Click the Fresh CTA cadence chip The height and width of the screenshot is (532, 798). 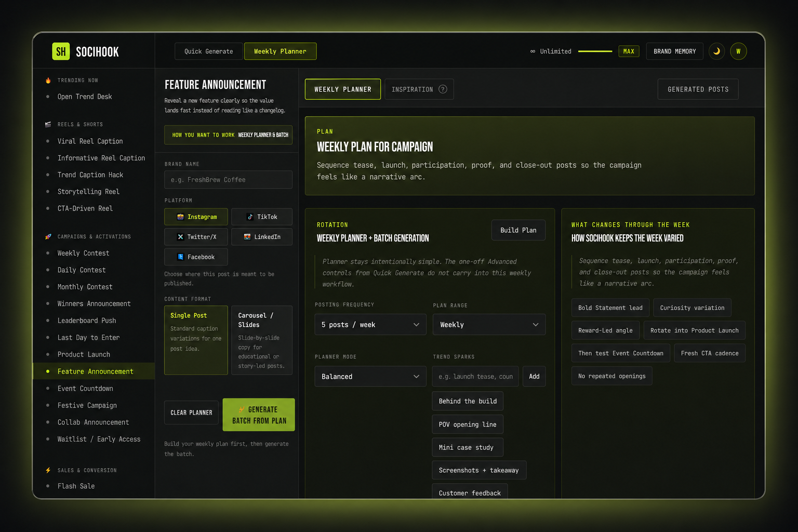(710, 353)
